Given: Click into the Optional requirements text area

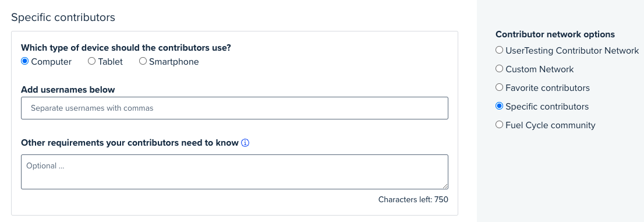Looking at the screenshot, I should click(x=235, y=172).
